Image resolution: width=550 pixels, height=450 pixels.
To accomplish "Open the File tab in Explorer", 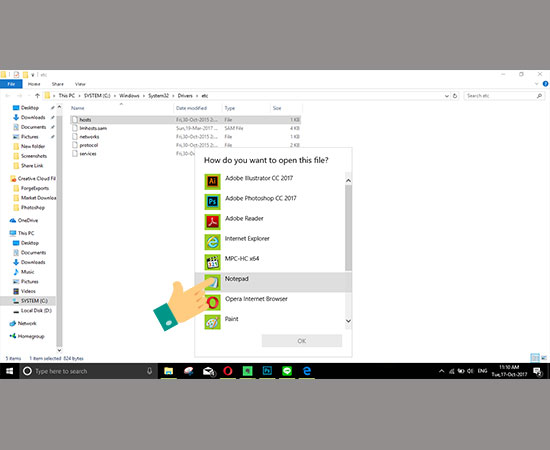I will pos(11,84).
